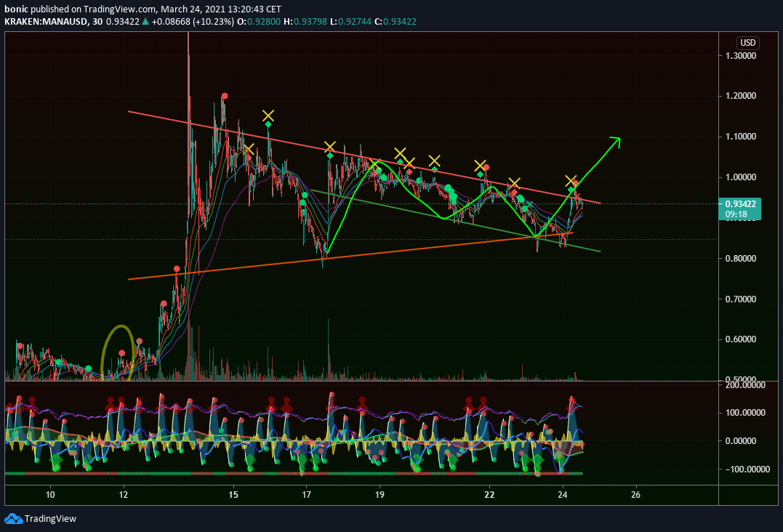The height and width of the screenshot is (532, 783).
Task: Click the 200.00000 indicator axis label
Action: click(x=745, y=384)
